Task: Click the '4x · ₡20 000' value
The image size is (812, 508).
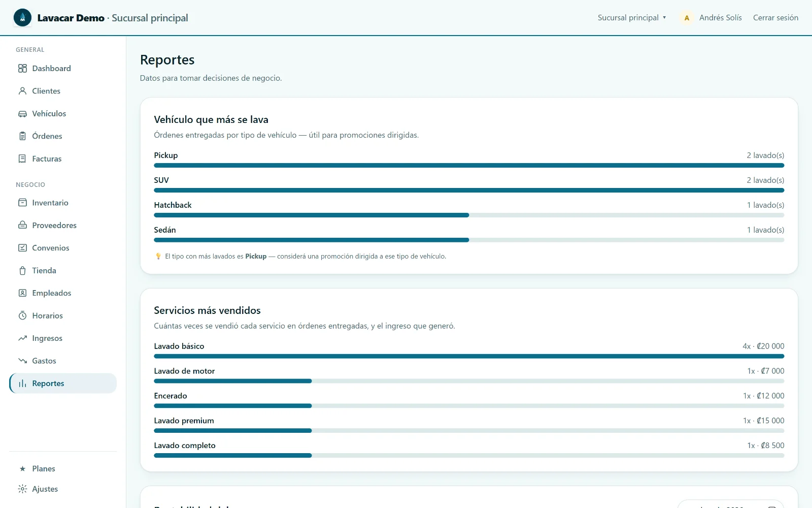Action: 763,346
